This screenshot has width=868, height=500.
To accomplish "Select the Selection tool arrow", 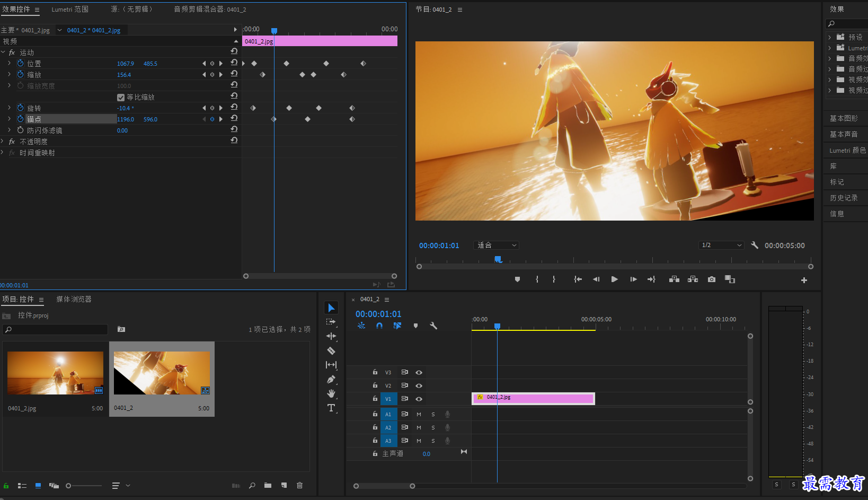I will (x=331, y=308).
